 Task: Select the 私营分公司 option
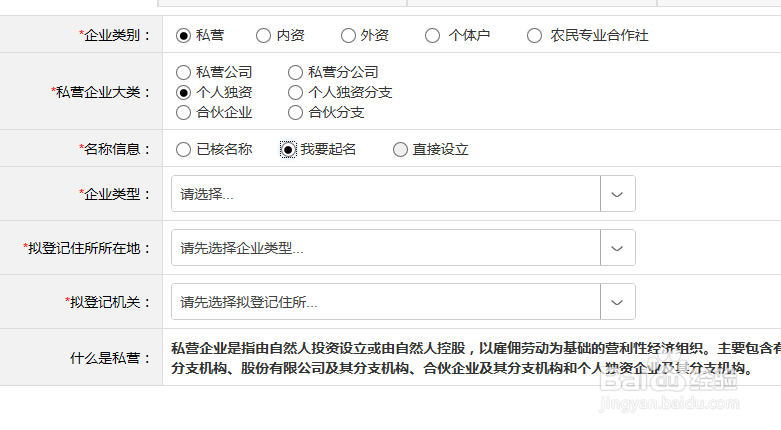pyautogui.click(x=295, y=72)
